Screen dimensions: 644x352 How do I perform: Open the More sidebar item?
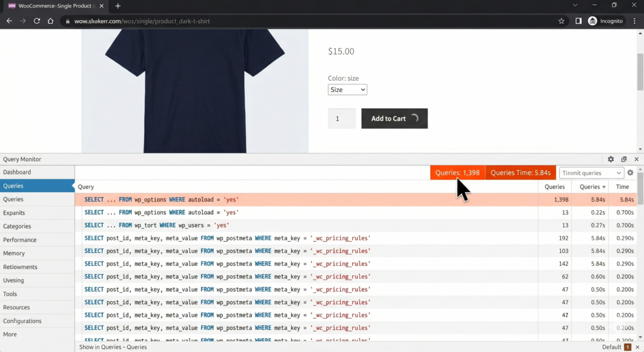37,334
